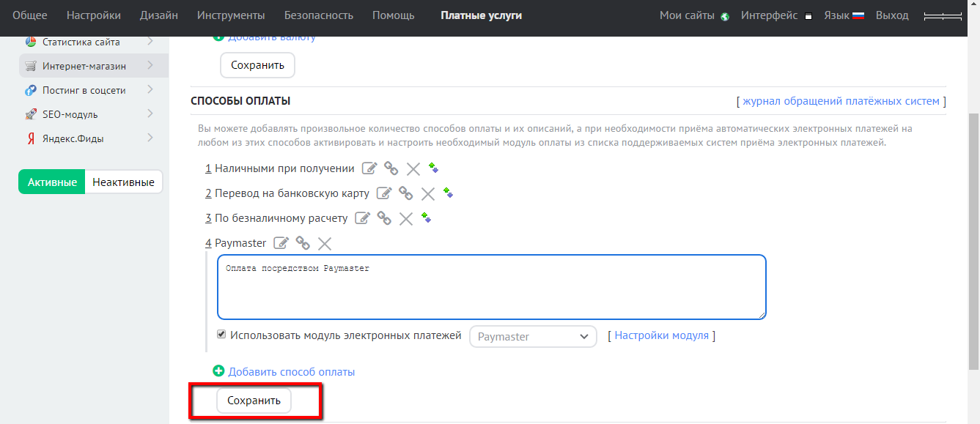Move 'Наличными при получении' with the arrows icon

[433, 168]
